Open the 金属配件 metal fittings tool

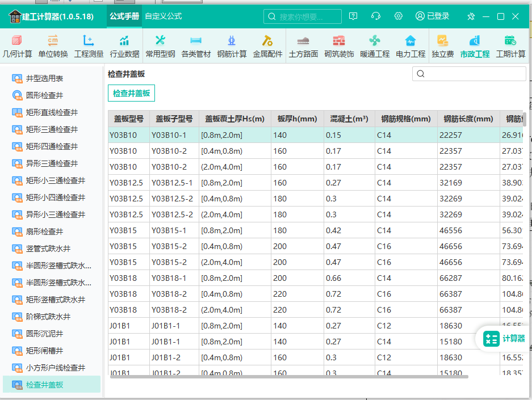tap(267, 47)
